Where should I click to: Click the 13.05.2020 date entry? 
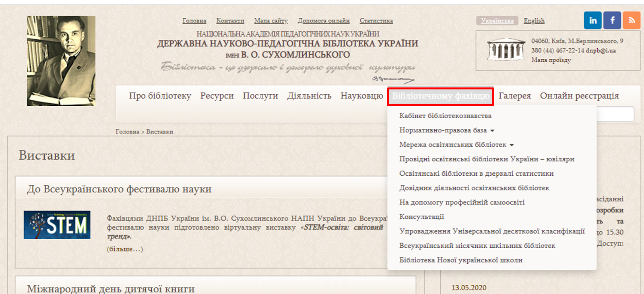coord(469,288)
